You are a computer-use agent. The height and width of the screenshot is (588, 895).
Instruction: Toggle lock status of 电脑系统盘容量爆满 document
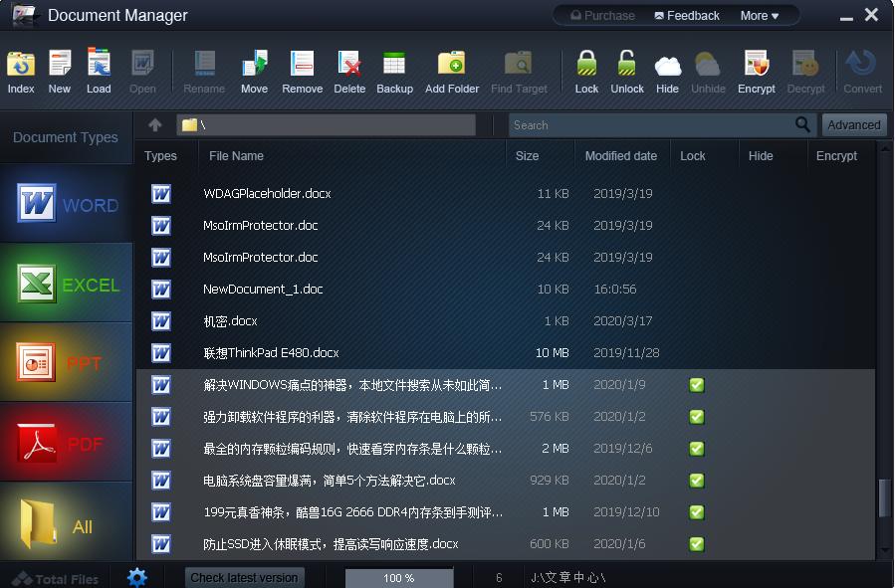click(696, 481)
